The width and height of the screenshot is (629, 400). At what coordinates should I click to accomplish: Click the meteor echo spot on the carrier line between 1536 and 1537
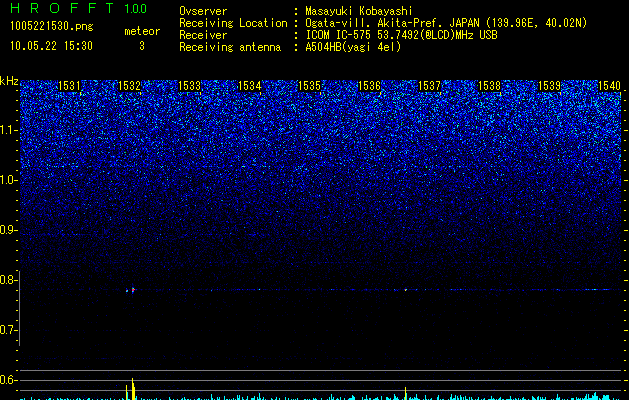(x=406, y=289)
